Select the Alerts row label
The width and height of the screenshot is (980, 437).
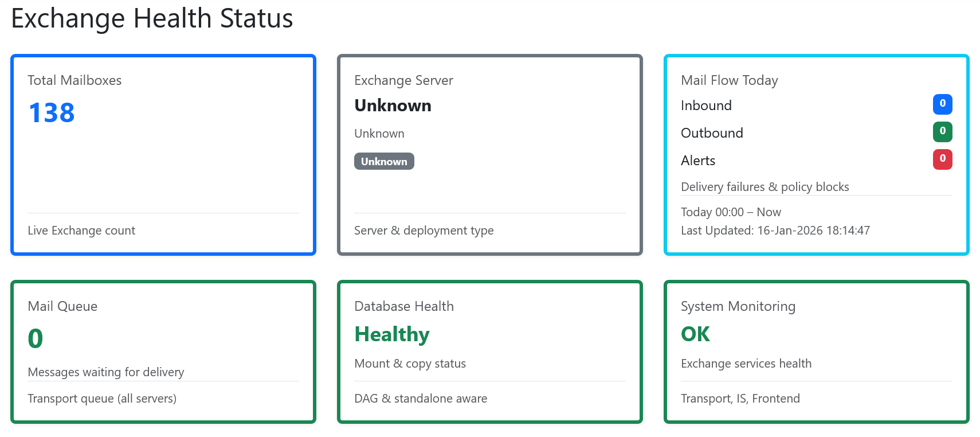pos(698,161)
